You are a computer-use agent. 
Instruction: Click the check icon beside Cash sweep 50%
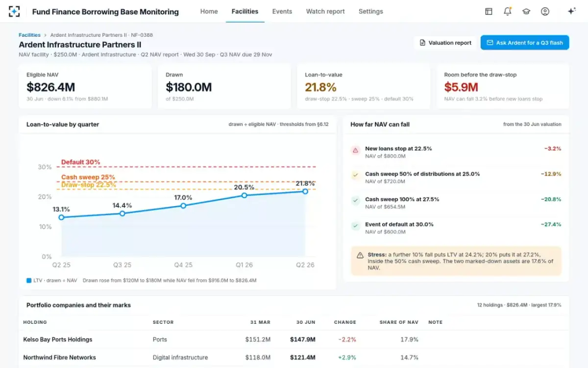tap(356, 176)
